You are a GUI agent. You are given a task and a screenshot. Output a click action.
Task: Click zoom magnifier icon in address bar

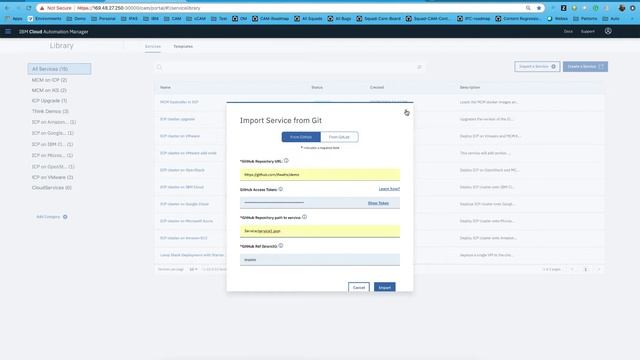coord(528,8)
